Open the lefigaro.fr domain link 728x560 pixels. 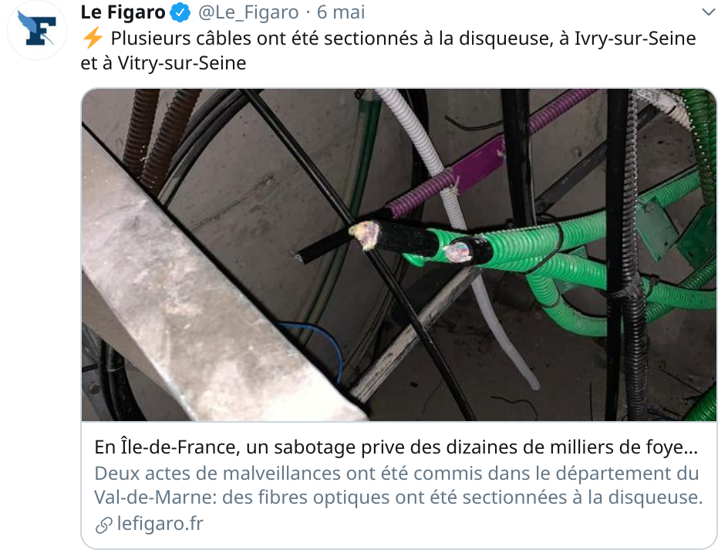coord(160,523)
